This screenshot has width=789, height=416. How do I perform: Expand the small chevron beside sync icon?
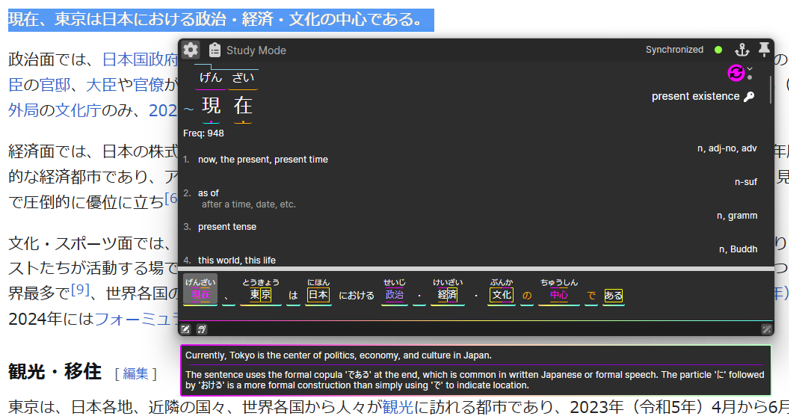[x=750, y=69]
